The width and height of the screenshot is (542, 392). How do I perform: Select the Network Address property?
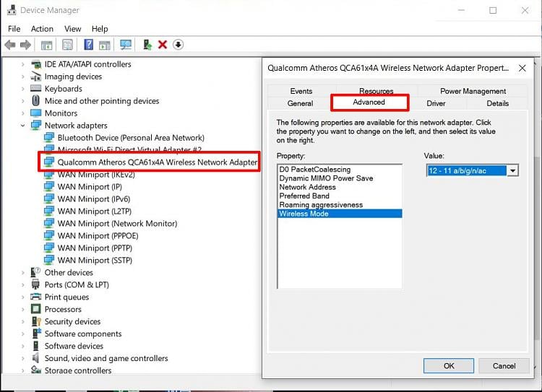[x=340, y=187]
